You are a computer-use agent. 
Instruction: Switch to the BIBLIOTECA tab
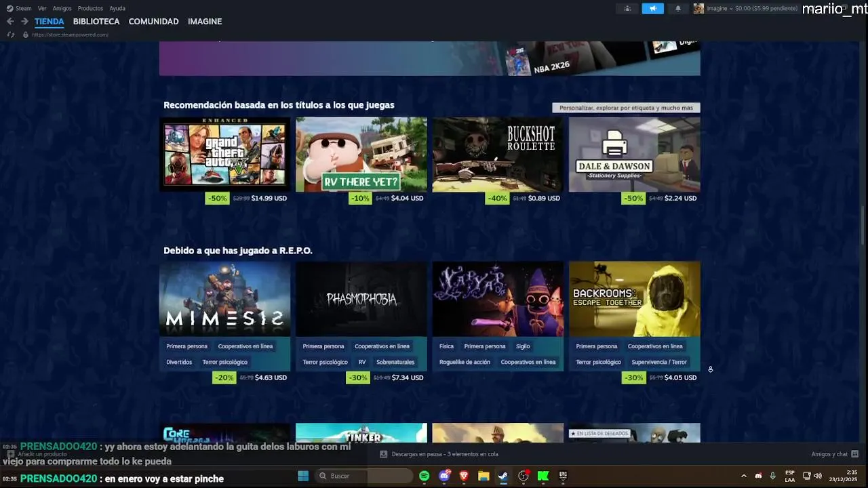tap(96, 22)
